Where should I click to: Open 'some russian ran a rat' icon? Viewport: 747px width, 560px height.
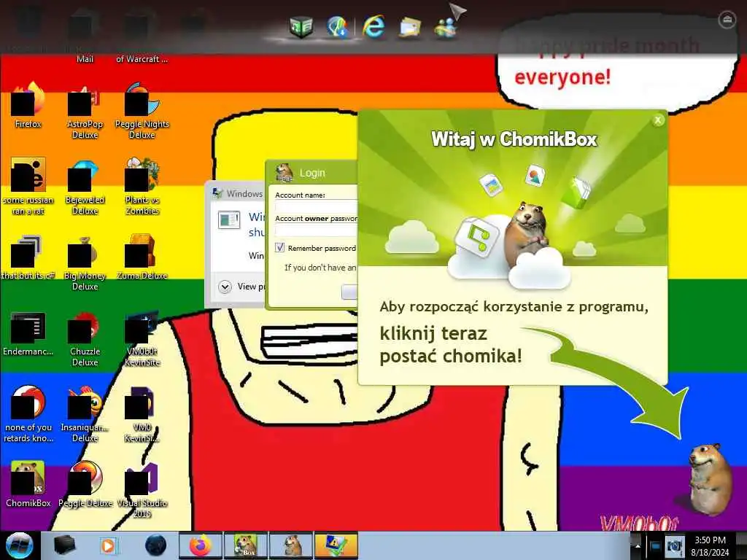coord(28,187)
